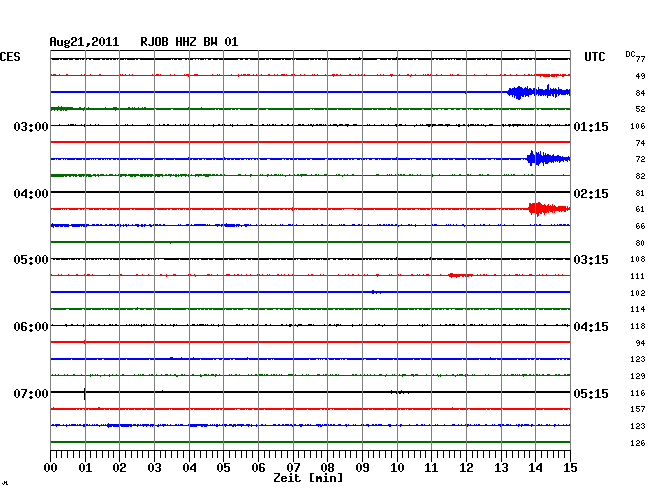Click the 02:15 UTC time label
The height and width of the screenshot is (494, 650).
(x=591, y=194)
